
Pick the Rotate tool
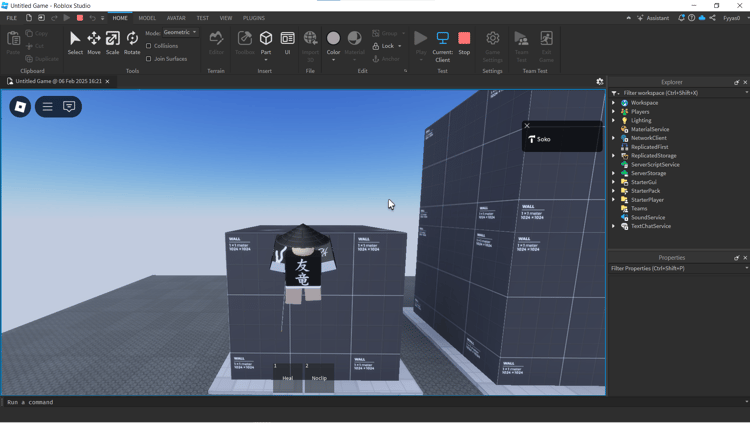[x=132, y=43]
